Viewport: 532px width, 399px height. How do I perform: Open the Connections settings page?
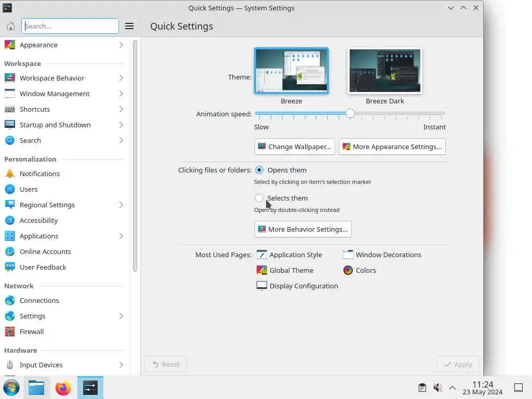pyautogui.click(x=64, y=301)
